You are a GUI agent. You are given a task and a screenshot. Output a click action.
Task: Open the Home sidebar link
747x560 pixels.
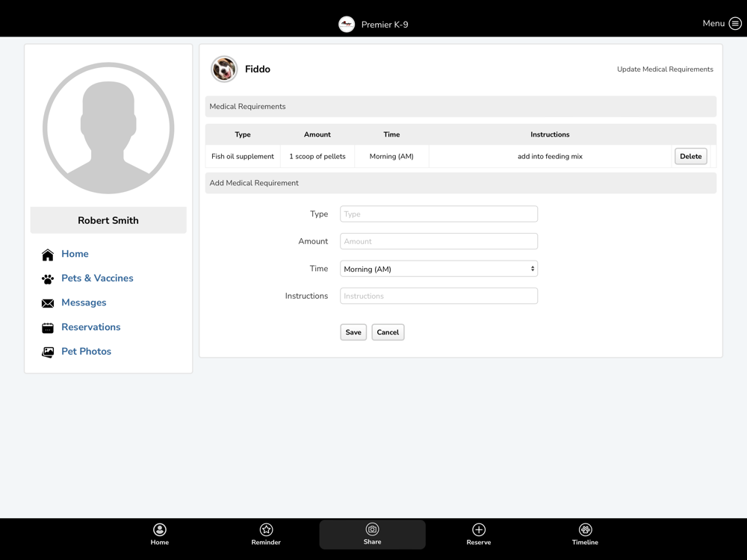(75, 254)
